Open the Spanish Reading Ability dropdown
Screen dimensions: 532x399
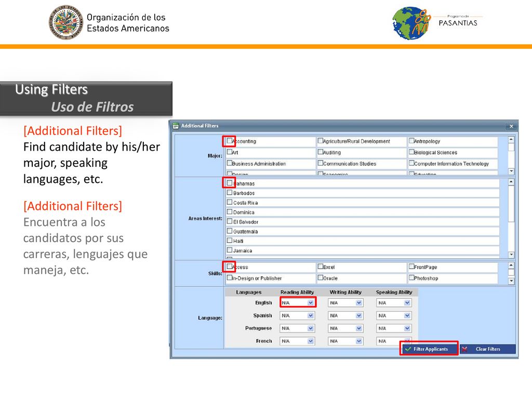(x=298, y=315)
